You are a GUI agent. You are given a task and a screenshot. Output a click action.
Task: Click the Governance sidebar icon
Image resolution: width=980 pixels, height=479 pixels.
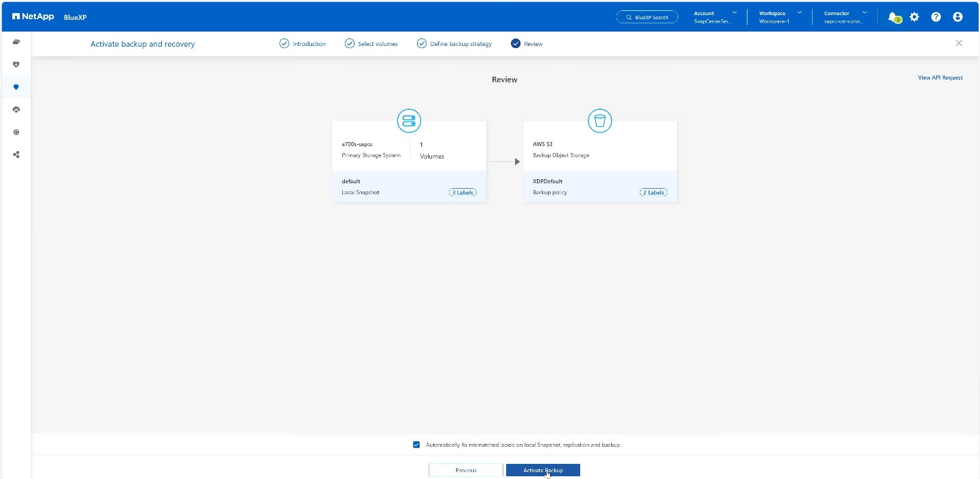16,132
